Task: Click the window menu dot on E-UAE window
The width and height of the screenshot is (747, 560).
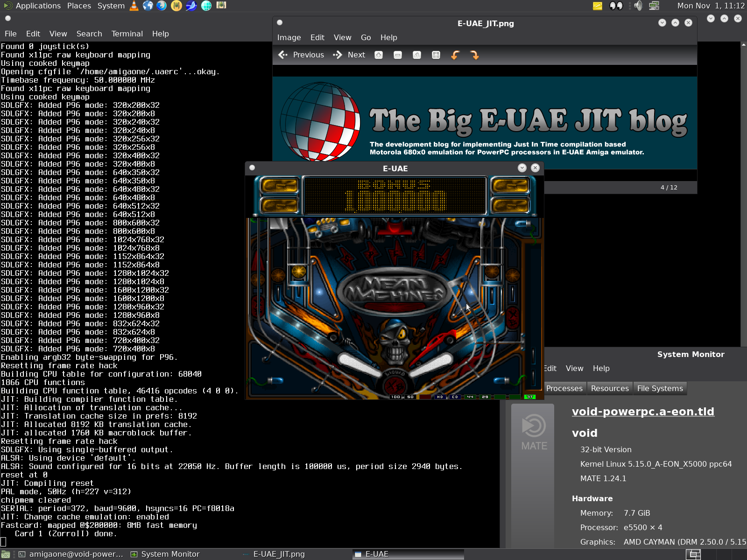Action: coord(252,168)
